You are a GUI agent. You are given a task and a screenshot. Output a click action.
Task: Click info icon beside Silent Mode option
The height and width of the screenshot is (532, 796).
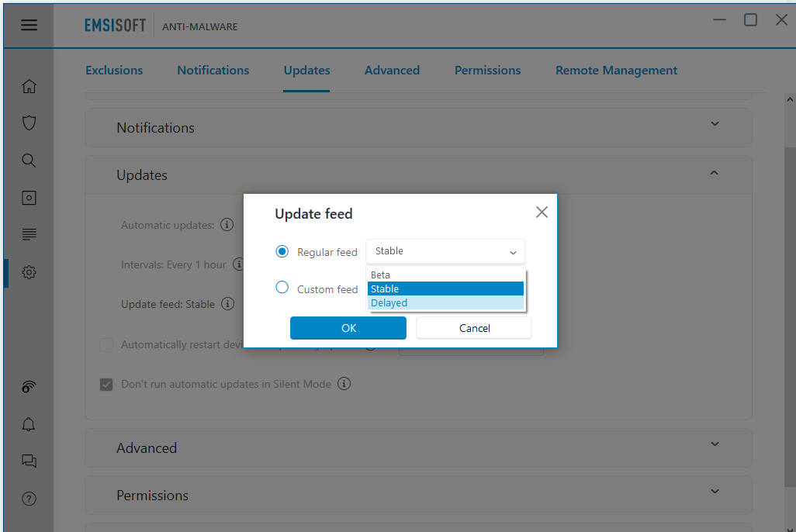tap(344, 384)
